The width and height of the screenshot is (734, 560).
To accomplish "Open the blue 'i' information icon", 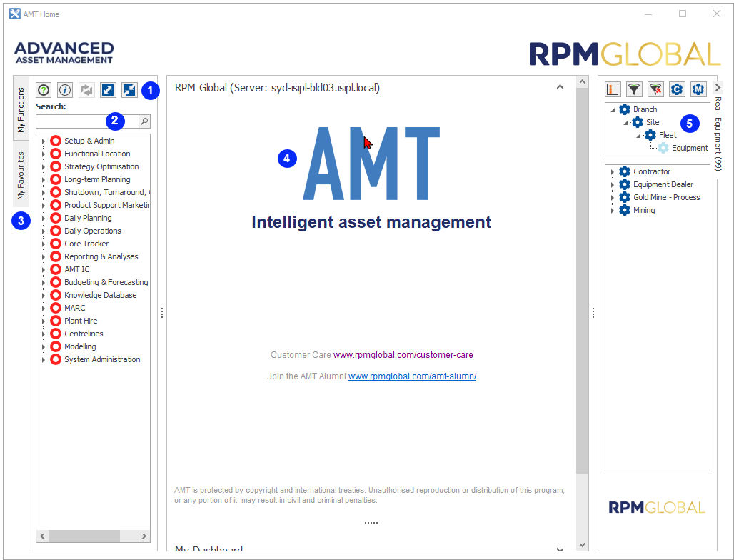I will [65, 90].
